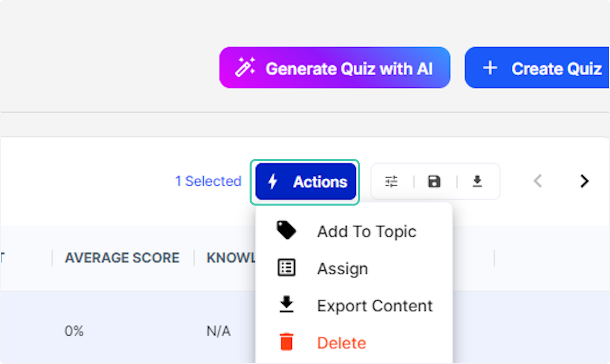
Task: Click the plus icon on Create Quiz
Action: pyautogui.click(x=490, y=67)
